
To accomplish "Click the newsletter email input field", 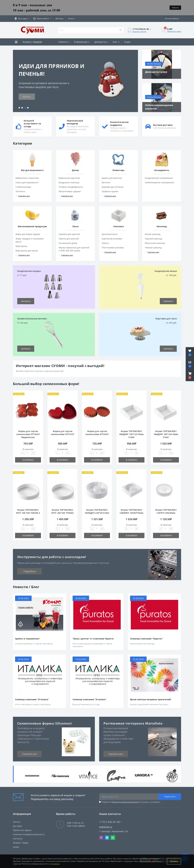I will (129, 797).
